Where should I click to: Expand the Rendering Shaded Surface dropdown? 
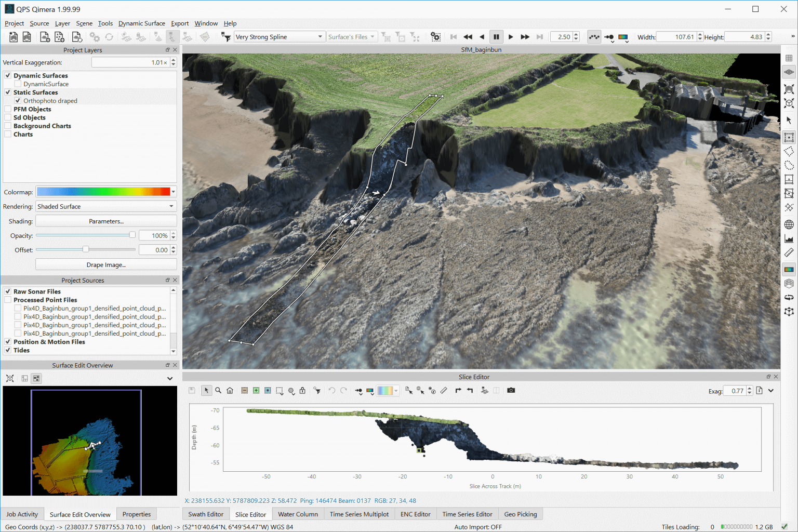tap(171, 206)
